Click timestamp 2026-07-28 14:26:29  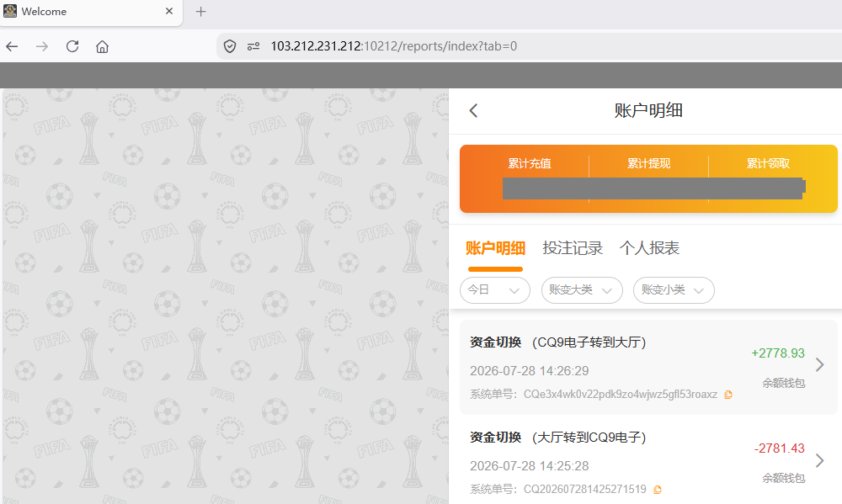point(529,371)
